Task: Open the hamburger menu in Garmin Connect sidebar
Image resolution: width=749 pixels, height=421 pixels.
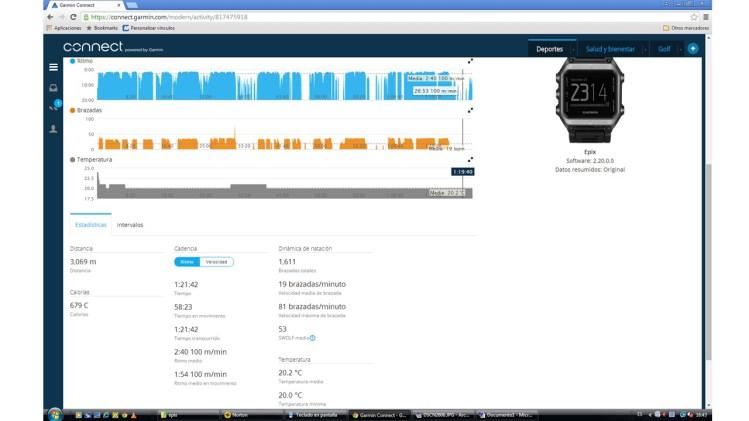Action: [54, 67]
